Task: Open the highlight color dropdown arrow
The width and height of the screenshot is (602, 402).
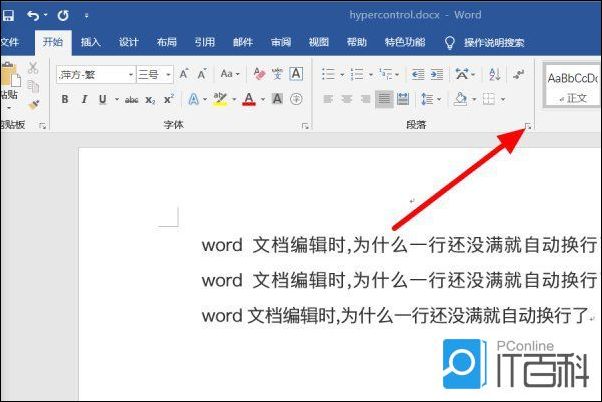Action: [234, 99]
